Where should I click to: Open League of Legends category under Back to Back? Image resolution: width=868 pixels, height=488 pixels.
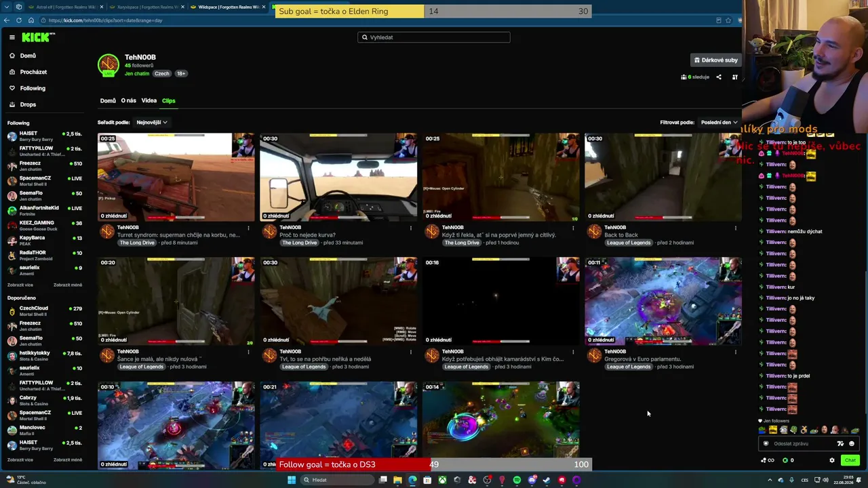click(x=629, y=243)
